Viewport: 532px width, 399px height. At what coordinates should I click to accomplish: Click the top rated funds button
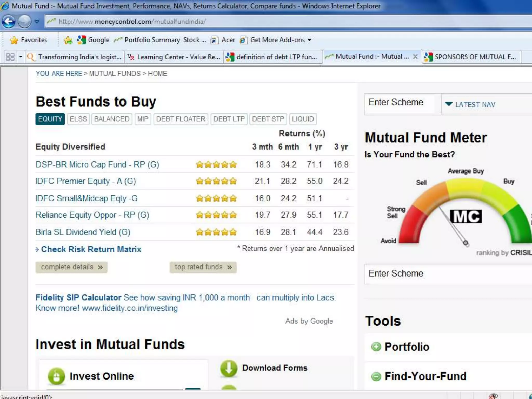[203, 267]
